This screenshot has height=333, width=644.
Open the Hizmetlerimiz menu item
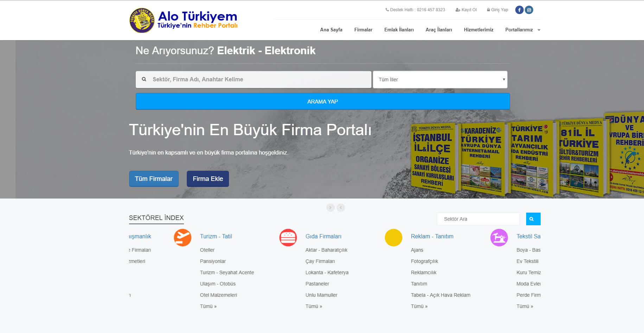pyautogui.click(x=478, y=30)
